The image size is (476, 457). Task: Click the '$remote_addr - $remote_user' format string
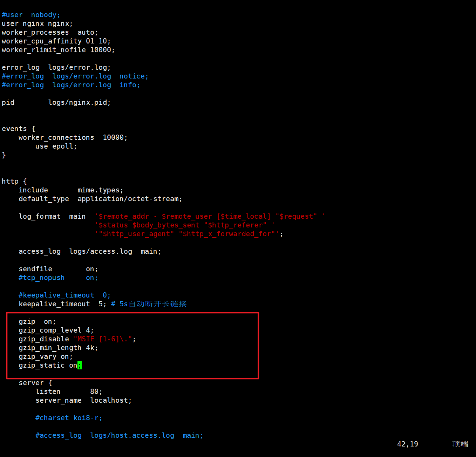210,217
